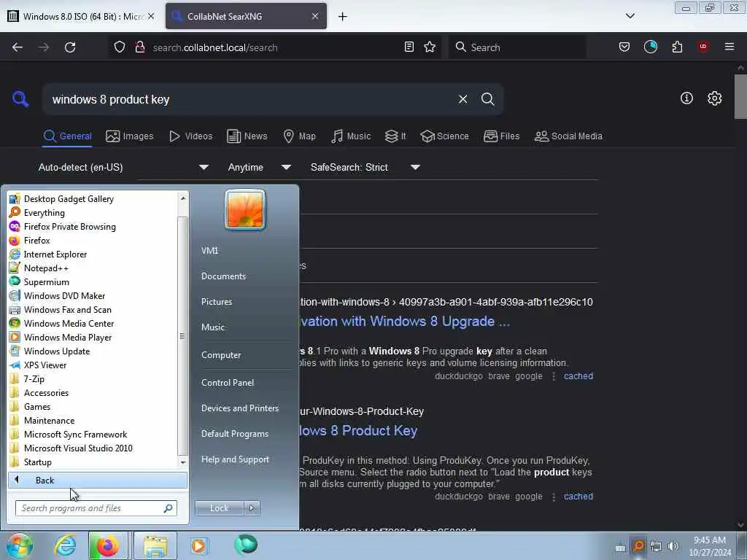Toggle reader view icon in address bar
The height and width of the screenshot is (560, 747).
409,47
